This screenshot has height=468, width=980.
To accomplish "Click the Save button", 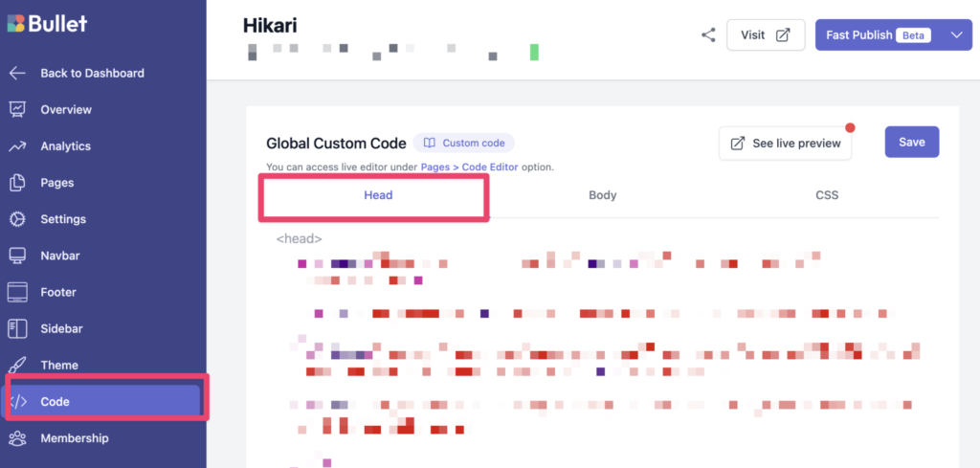I will pos(911,142).
